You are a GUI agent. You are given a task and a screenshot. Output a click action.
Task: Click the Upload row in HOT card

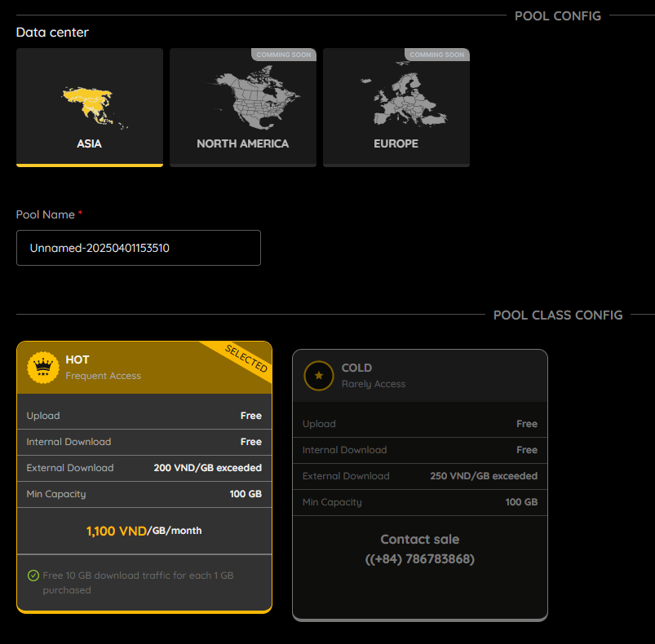tap(144, 416)
